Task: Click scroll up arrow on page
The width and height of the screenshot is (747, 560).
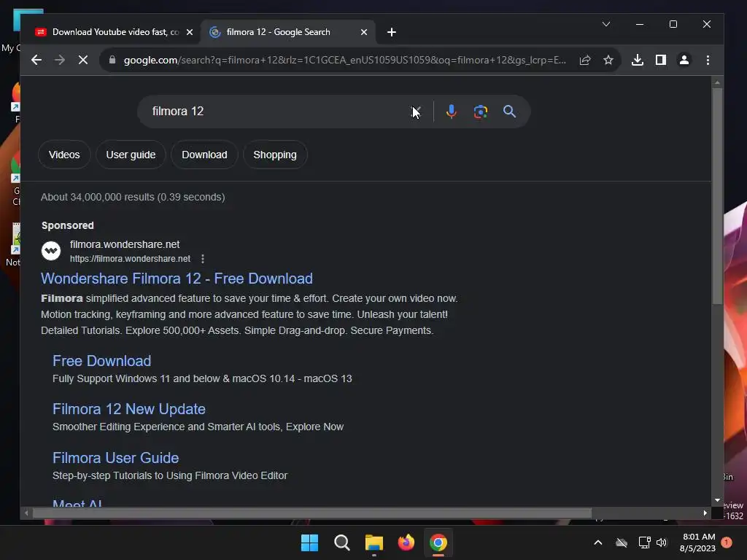Action: tap(717, 82)
